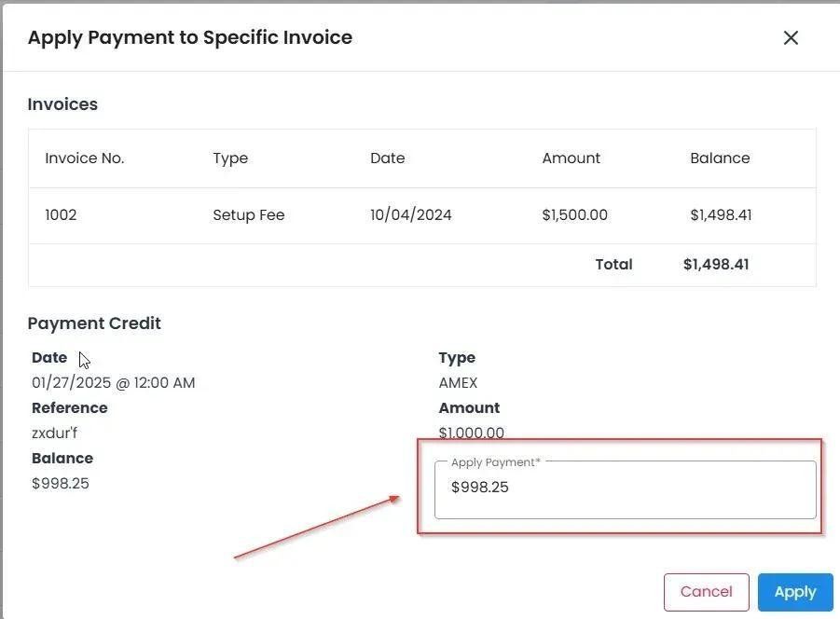Screen dimensions: 840x619
Task: Click the dialog title Apply Payment to Specific Invoice
Action: coord(190,38)
